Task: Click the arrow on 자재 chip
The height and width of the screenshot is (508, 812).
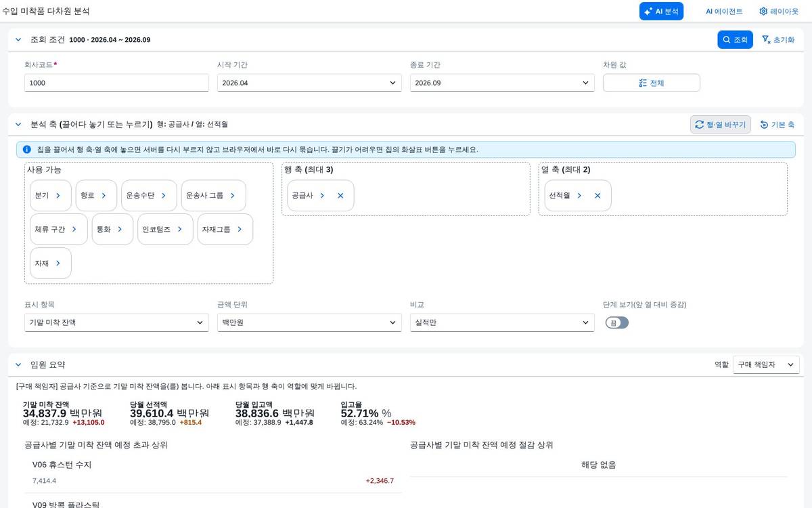Action: 58,263
